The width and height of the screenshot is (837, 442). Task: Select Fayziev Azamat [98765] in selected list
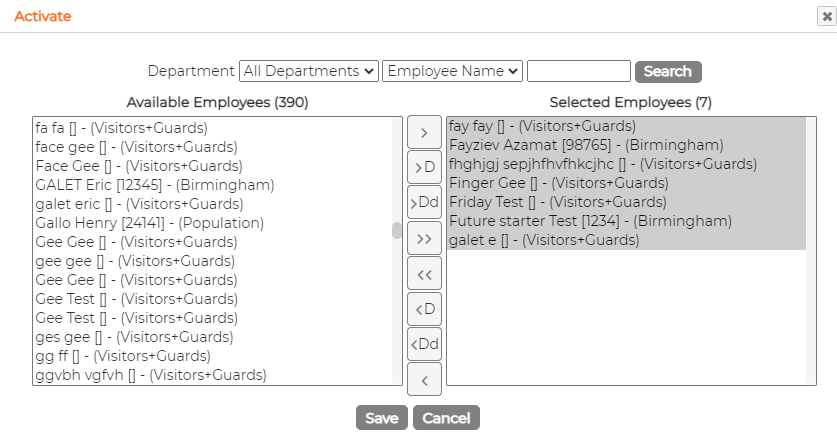pos(586,145)
